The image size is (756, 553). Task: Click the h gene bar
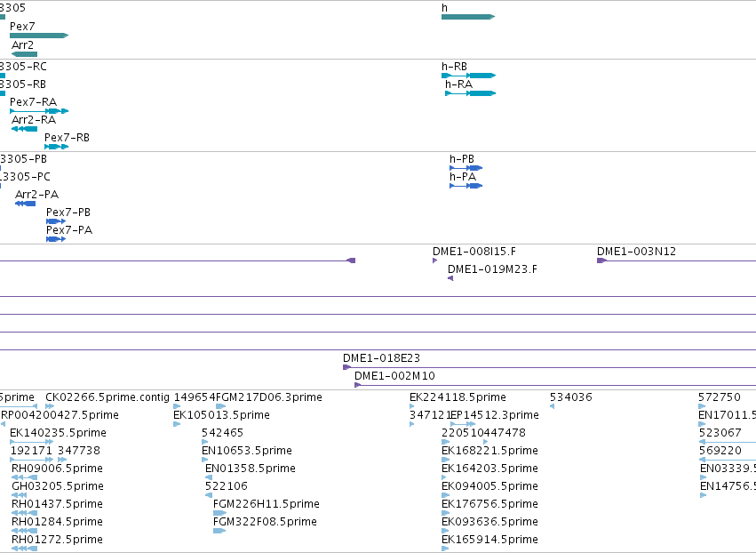click(x=468, y=17)
